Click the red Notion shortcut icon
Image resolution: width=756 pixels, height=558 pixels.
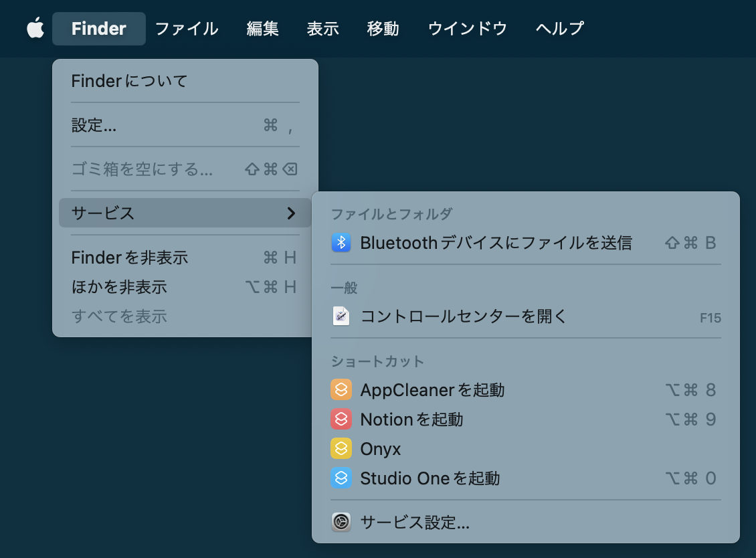point(341,420)
